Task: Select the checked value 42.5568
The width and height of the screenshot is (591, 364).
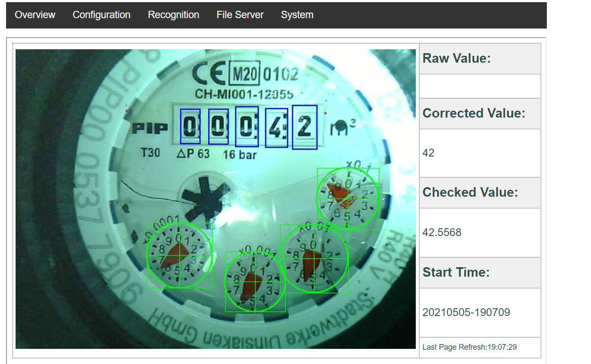Action: point(442,233)
